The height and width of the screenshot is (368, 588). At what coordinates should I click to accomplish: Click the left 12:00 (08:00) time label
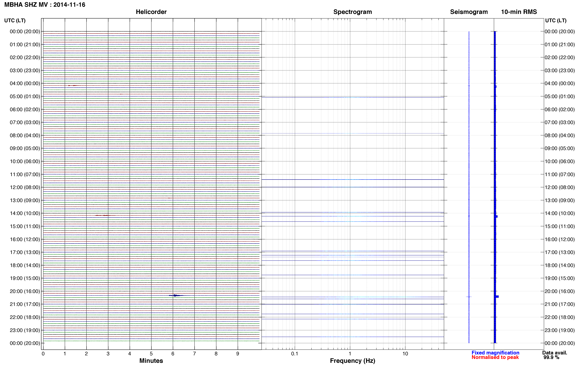[x=25, y=187]
